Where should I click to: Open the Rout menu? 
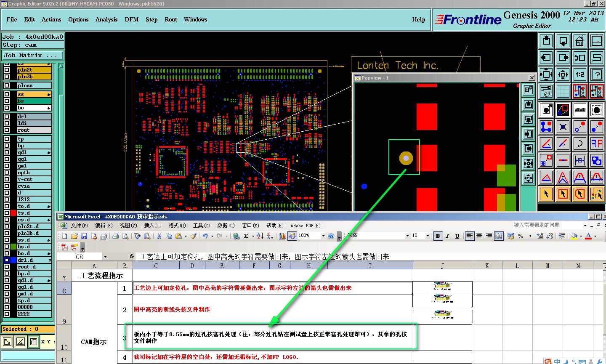[171, 19]
